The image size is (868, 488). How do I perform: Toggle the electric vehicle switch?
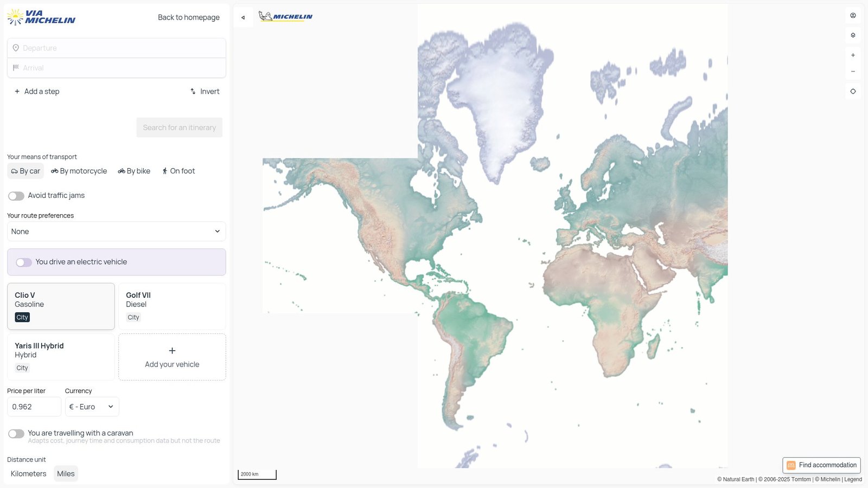(x=24, y=262)
